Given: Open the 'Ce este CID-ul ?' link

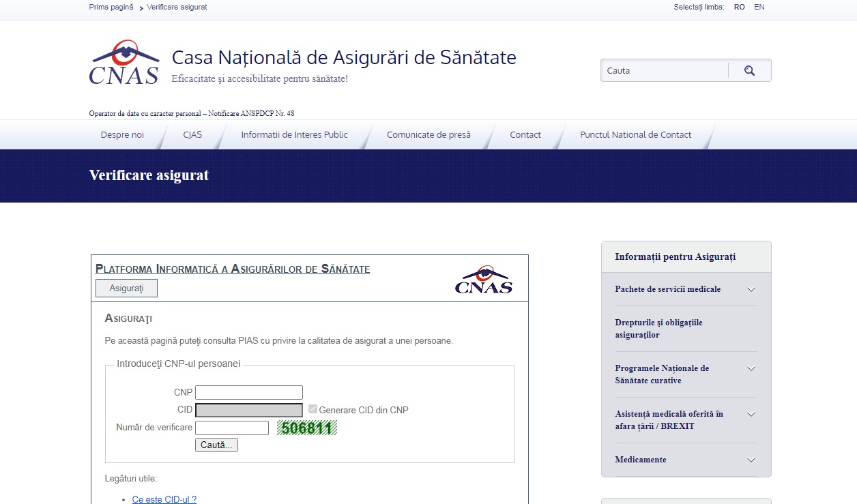Looking at the screenshot, I should [x=164, y=499].
